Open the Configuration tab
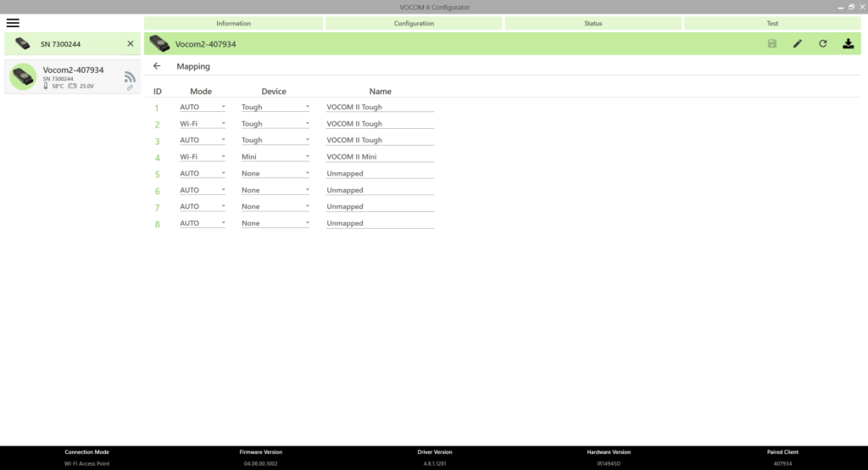868x470 pixels. click(x=414, y=23)
